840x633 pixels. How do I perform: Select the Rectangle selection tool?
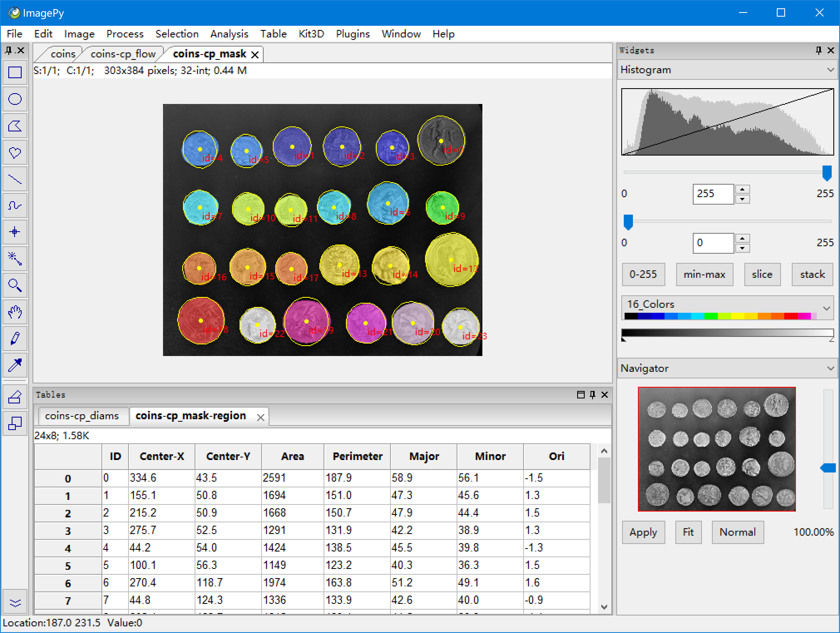point(15,72)
